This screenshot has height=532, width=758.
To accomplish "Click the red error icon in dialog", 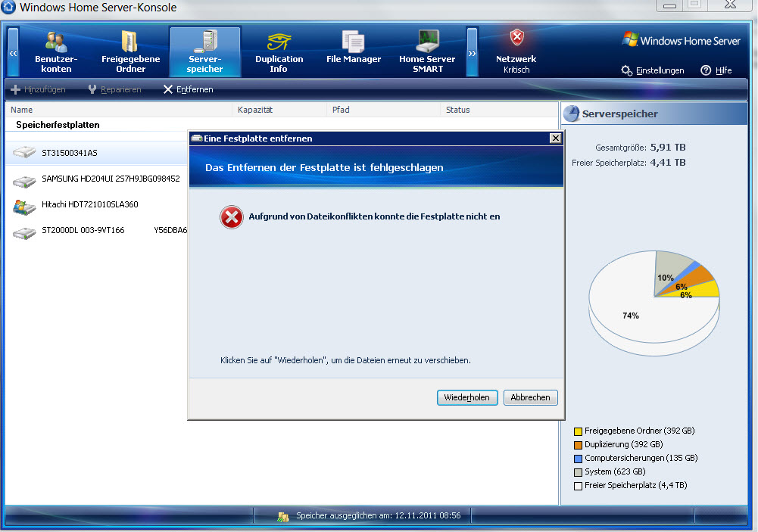I will point(232,217).
